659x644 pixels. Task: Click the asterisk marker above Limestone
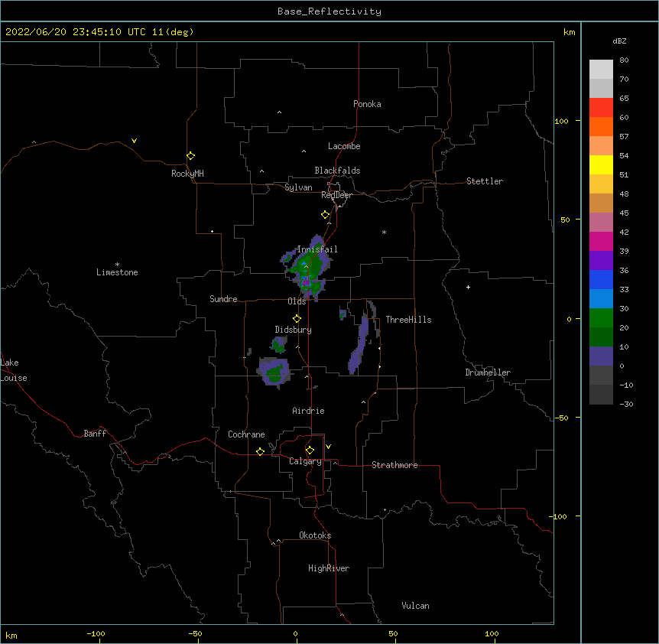117,265
